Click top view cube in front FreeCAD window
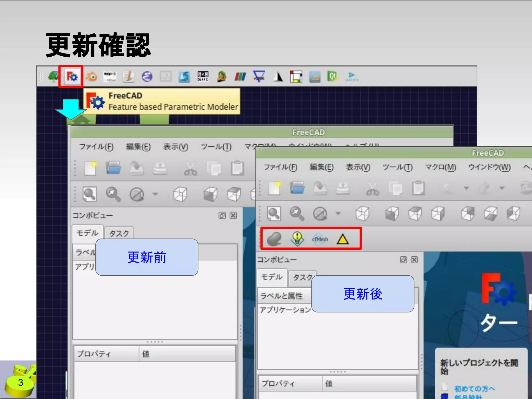 415,214
